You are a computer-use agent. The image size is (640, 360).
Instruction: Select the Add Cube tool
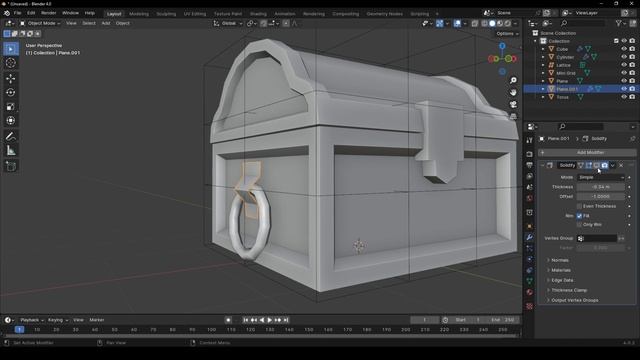click(x=11, y=166)
